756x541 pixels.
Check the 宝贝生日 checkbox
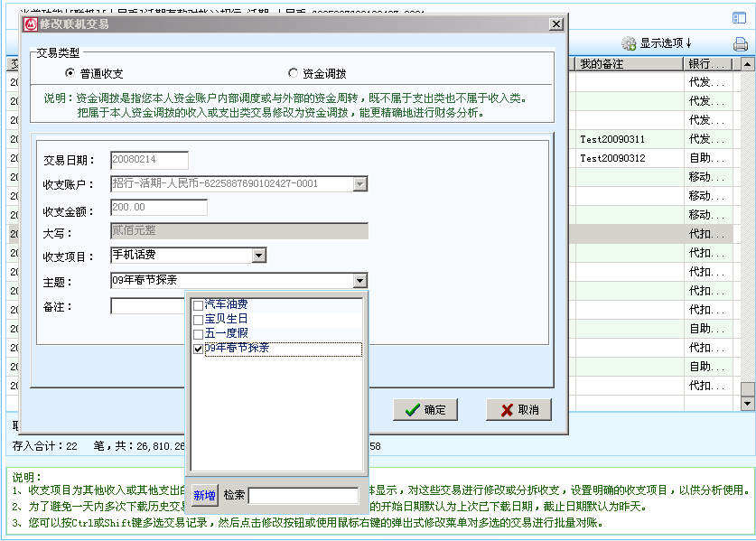199,320
